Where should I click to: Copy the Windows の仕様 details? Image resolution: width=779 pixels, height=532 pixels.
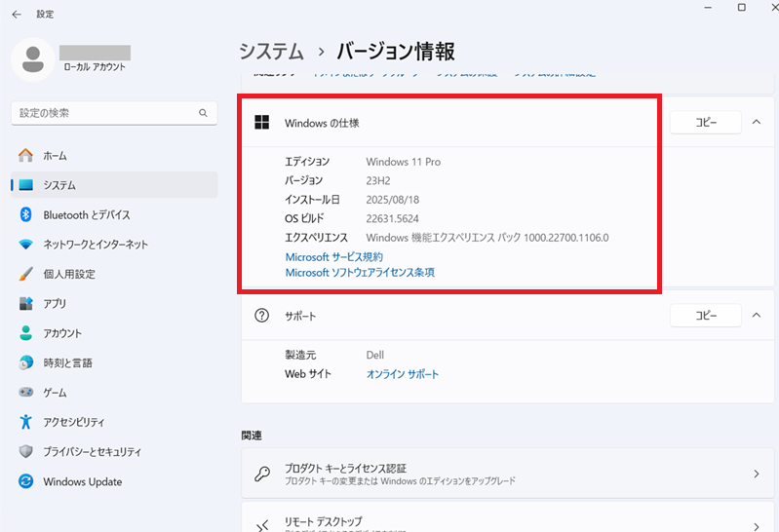click(706, 122)
